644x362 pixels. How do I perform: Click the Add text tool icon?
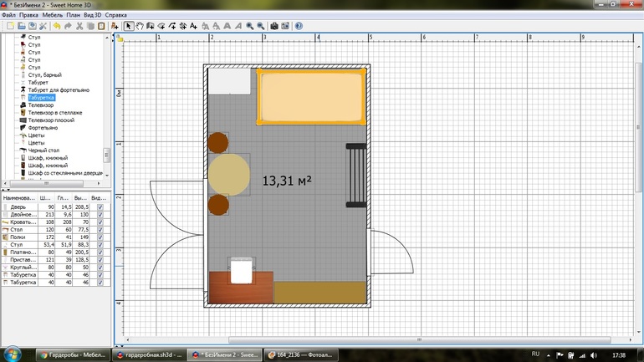tap(193, 26)
